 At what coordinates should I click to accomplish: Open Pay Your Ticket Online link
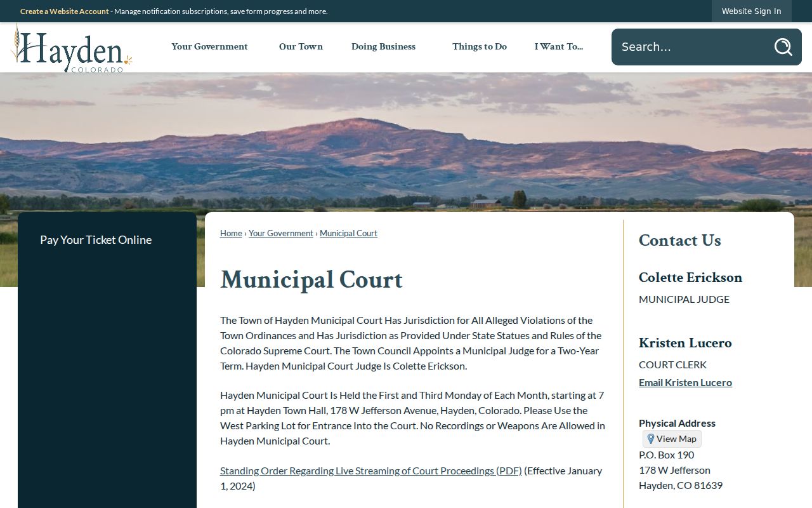pos(96,239)
